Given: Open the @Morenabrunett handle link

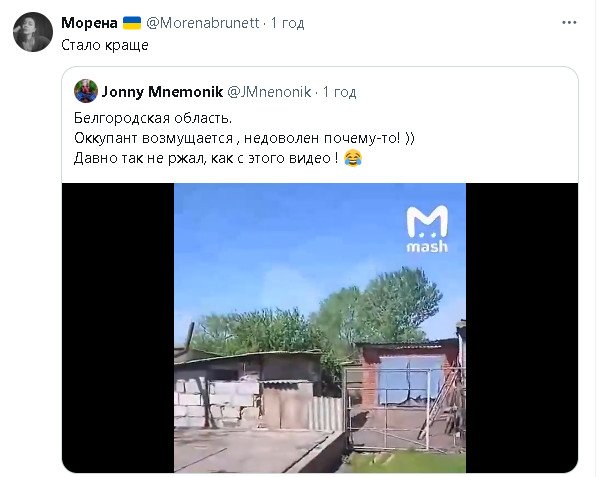Looking at the screenshot, I should (x=203, y=23).
